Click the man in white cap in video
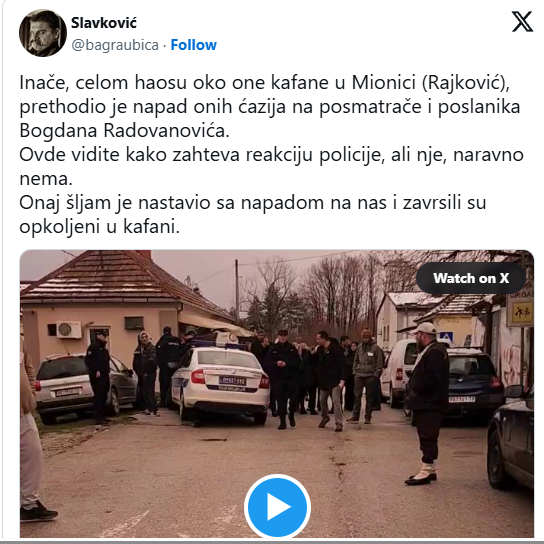Screen dimensions: 544x544 [426, 403]
